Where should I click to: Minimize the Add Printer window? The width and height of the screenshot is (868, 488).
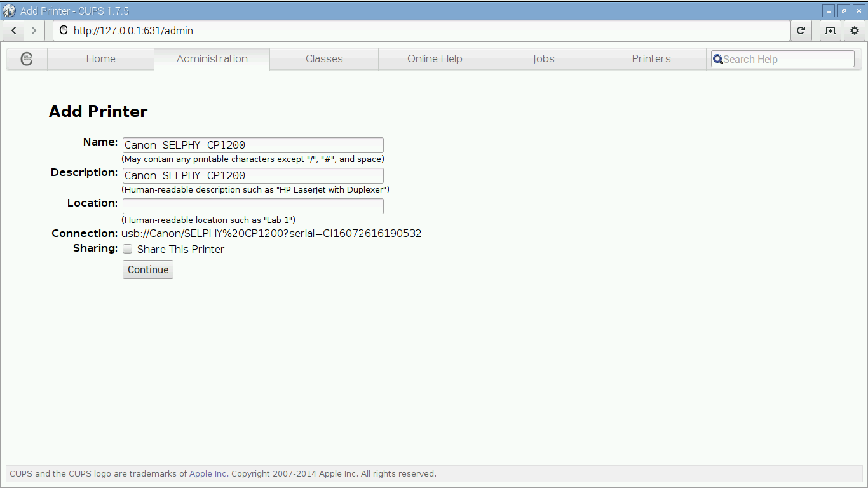click(829, 11)
